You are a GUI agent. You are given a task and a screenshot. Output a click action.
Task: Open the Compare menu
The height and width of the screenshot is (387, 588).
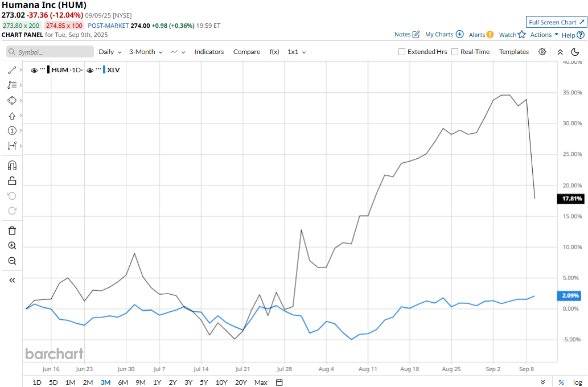click(246, 52)
